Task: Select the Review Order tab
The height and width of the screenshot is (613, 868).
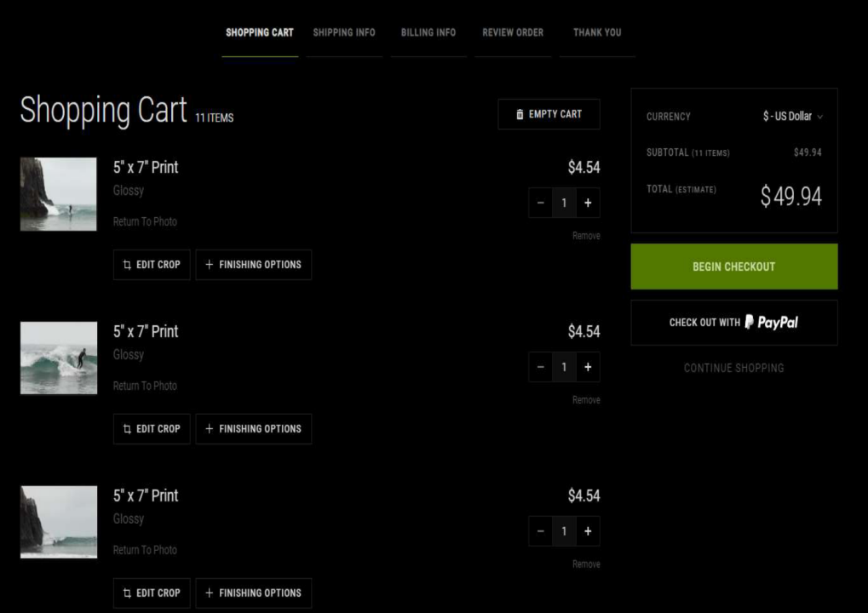Action: click(513, 32)
